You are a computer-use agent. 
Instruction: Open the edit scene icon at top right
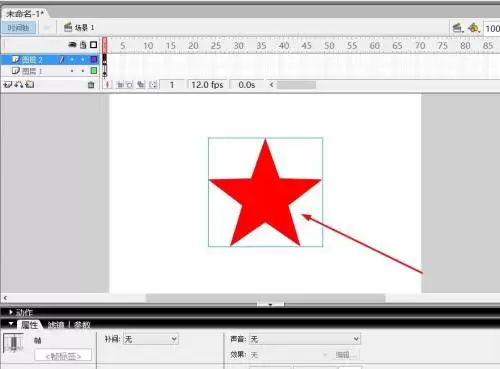point(458,28)
